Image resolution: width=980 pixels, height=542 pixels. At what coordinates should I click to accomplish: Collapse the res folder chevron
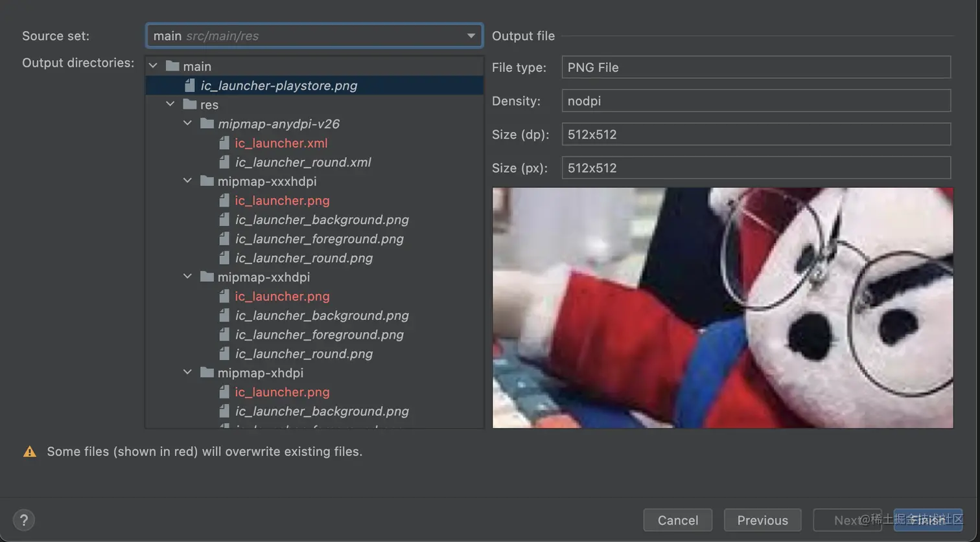point(170,104)
